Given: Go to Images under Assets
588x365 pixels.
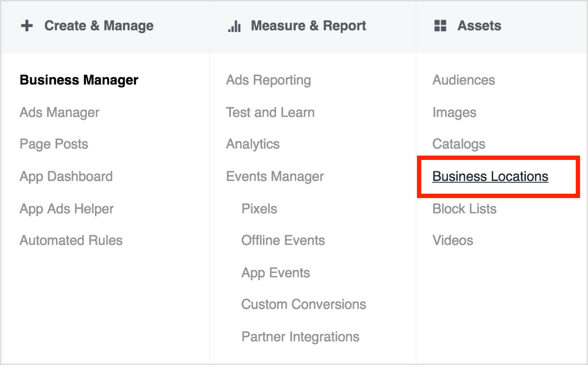Looking at the screenshot, I should pos(454,112).
